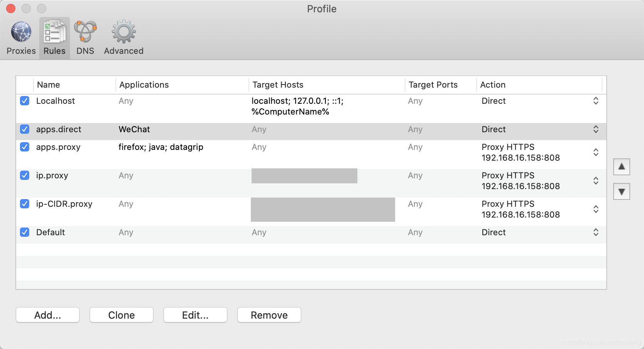Move selected rule down with arrow
Viewport: 644px width, 349px height.
pyautogui.click(x=621, y=191)
